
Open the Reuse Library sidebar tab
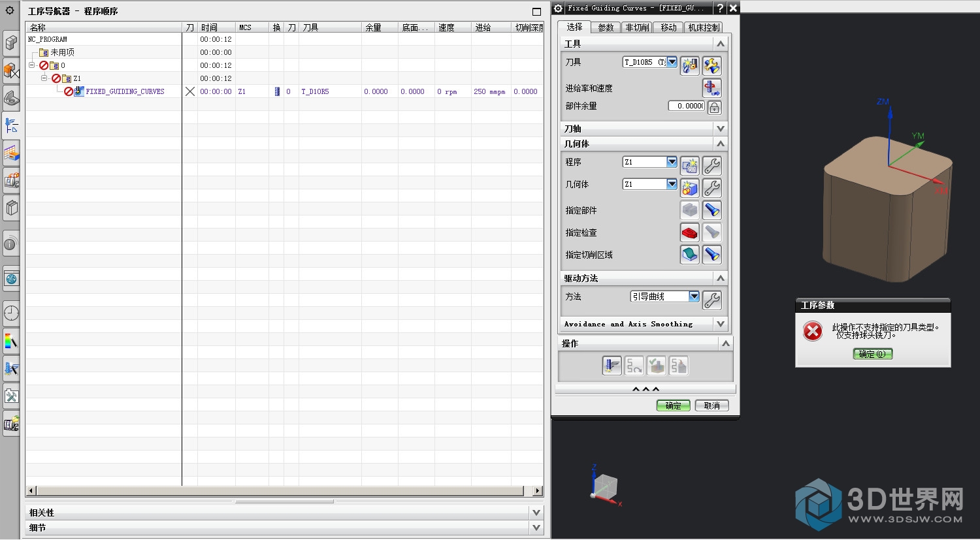point(11,208)
